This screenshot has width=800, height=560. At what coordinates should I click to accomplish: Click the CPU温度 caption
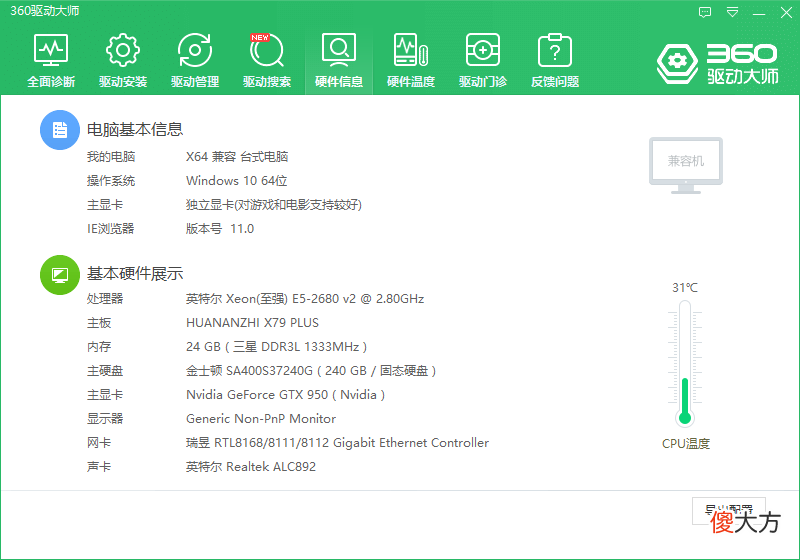pyautogui.click(x=686, y=444)
